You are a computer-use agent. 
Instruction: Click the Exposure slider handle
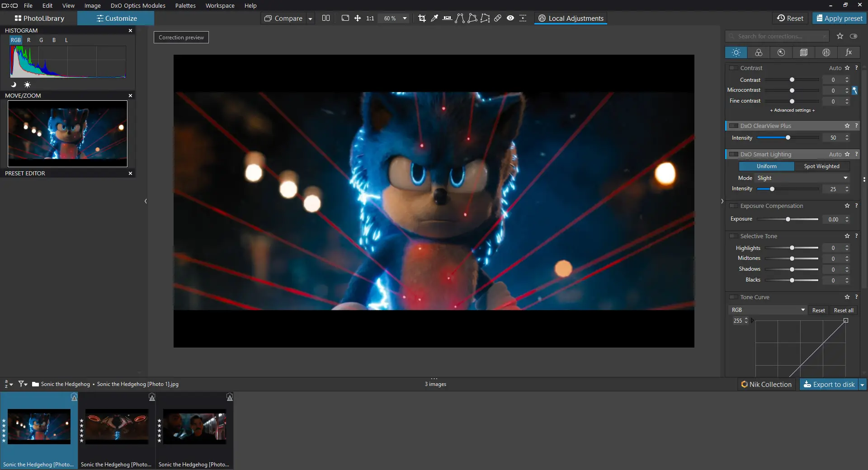[788, 219]
